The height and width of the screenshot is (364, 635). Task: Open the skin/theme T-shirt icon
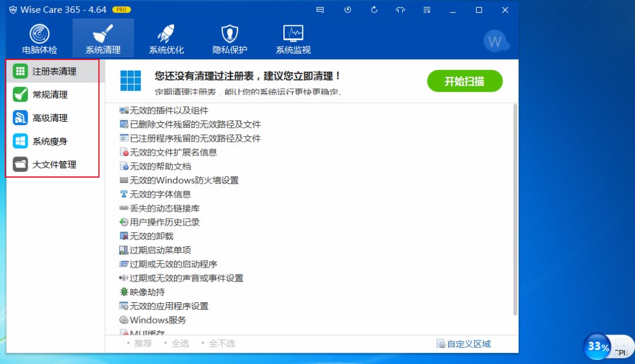[400, 10]
